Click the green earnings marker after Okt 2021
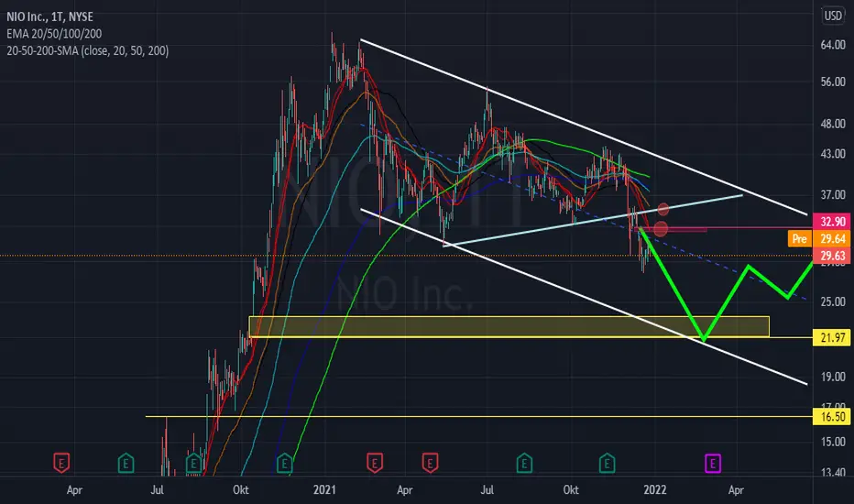Image resolution: width=854 pixels, height=504 pixels. [607, 463]
